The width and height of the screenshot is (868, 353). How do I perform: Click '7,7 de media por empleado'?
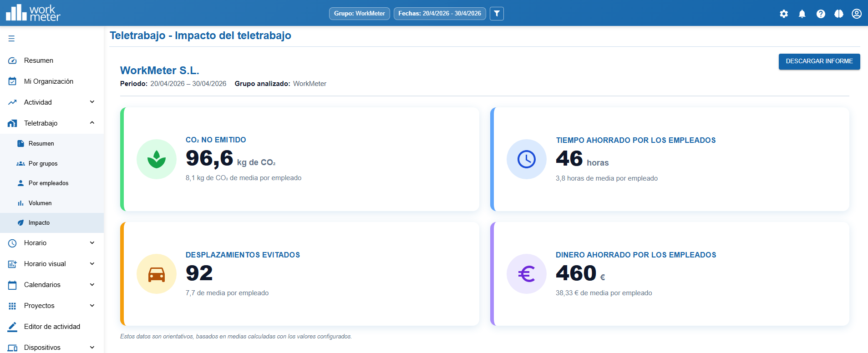point(227,293)
